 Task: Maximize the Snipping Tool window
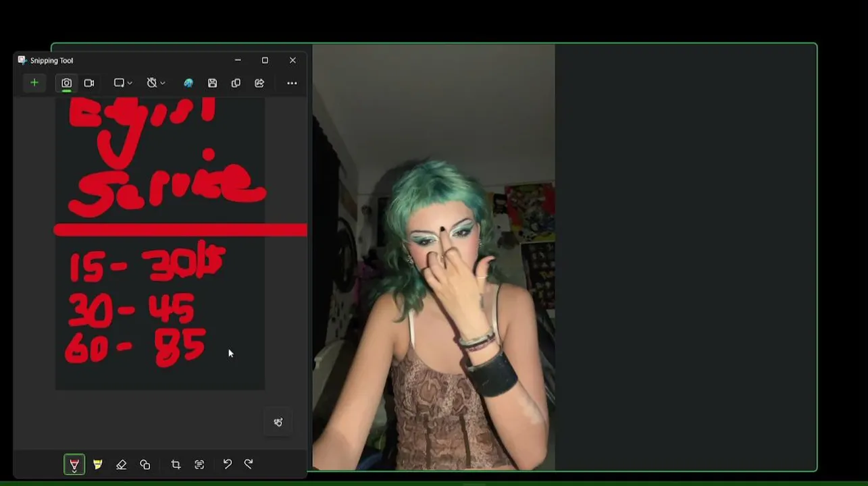[x=265, y=60]
